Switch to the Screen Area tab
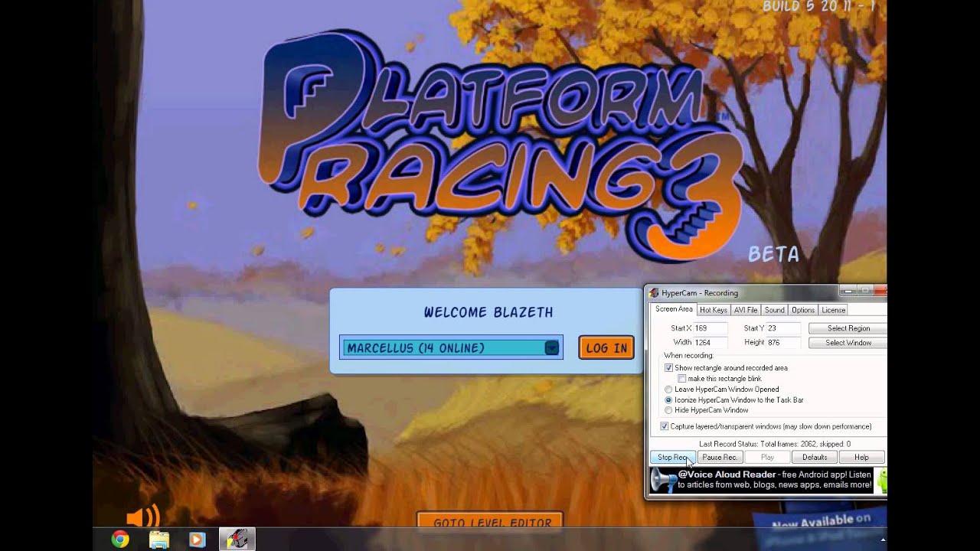 click(x=674, y=309)
